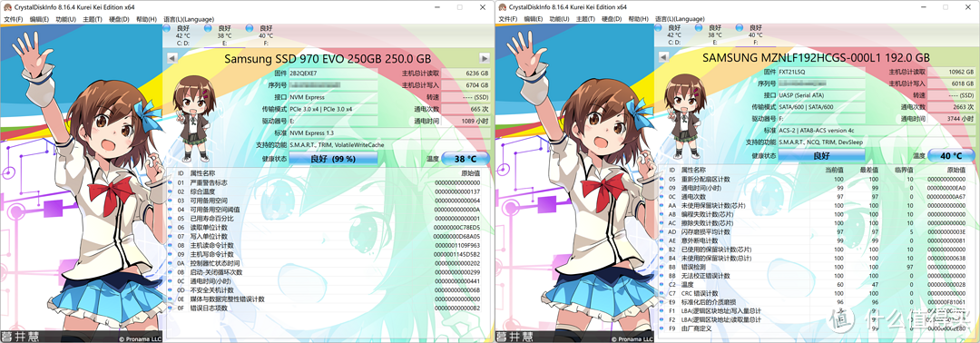
Task: Open 编辑(E) menu in left 970 EVO window
Action: click(x=39, y=19)
